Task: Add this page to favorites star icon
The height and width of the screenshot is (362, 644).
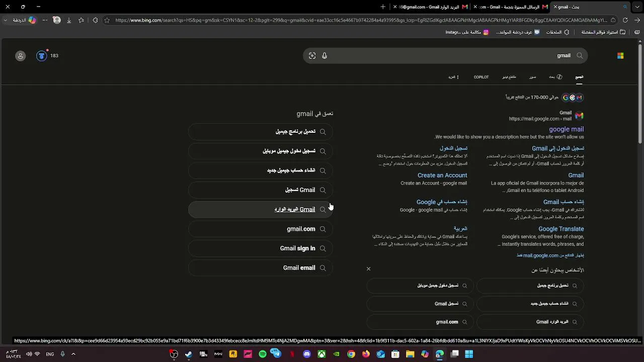Action: (x=107, y=20)
